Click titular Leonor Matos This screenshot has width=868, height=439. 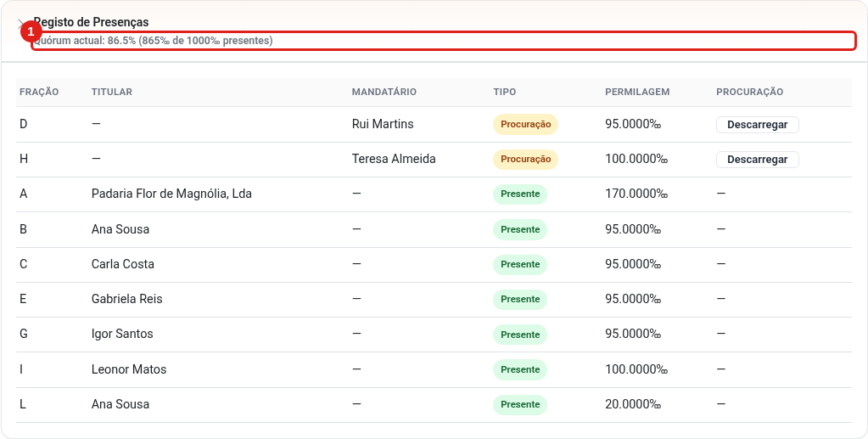pos(129,369)
